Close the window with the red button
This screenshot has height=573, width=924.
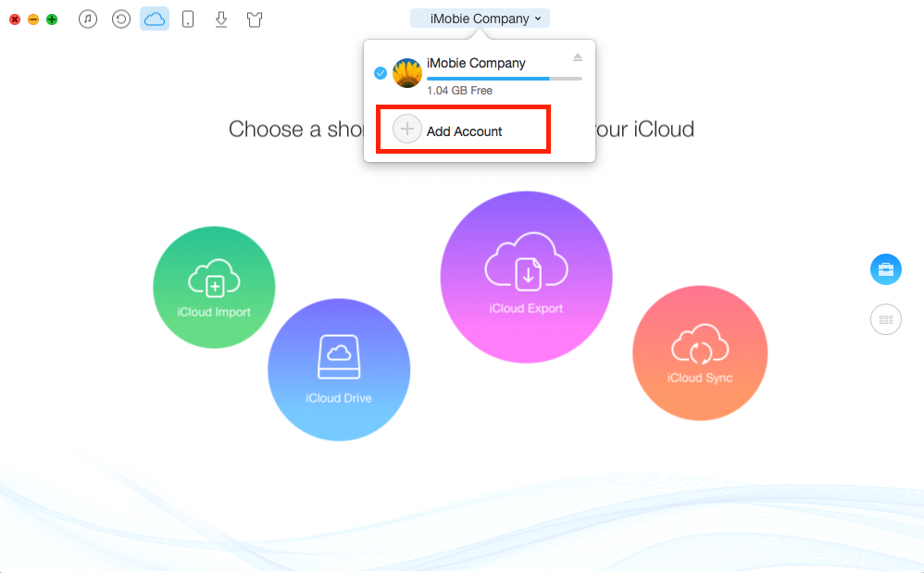pyautogui.click(x=15, y=19)
